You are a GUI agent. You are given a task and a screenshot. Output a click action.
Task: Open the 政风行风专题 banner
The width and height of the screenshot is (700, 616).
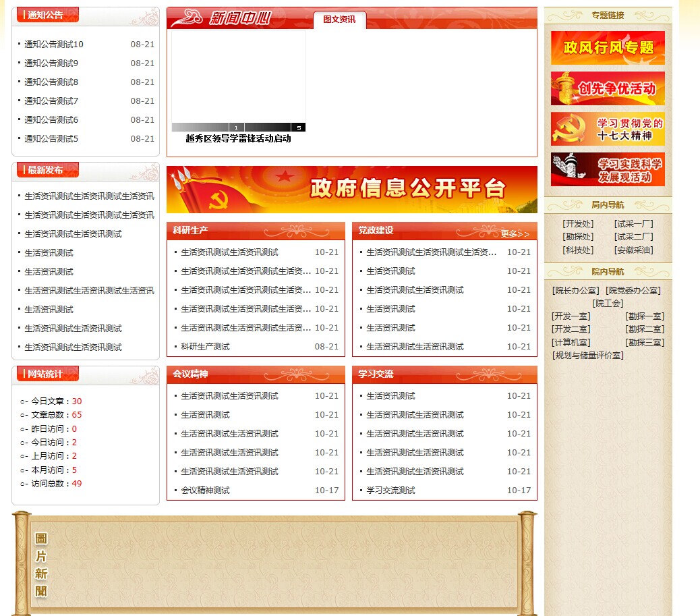point(608,48)
